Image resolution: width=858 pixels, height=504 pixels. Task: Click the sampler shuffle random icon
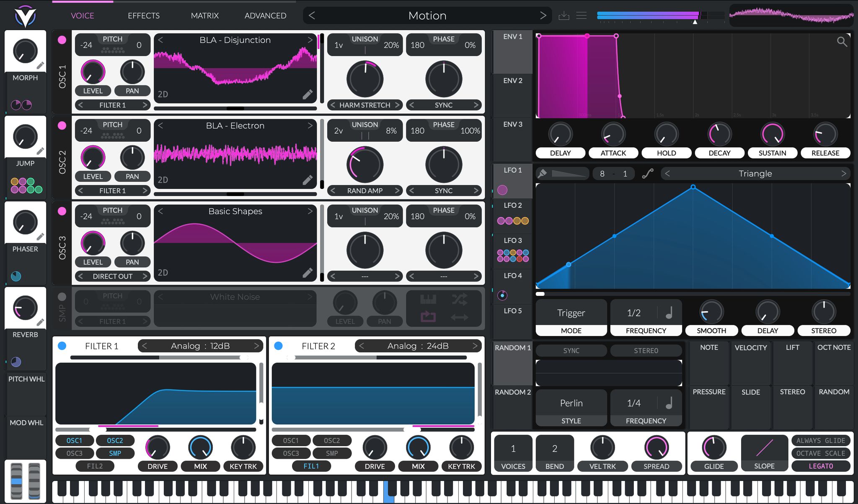point(459,299)
